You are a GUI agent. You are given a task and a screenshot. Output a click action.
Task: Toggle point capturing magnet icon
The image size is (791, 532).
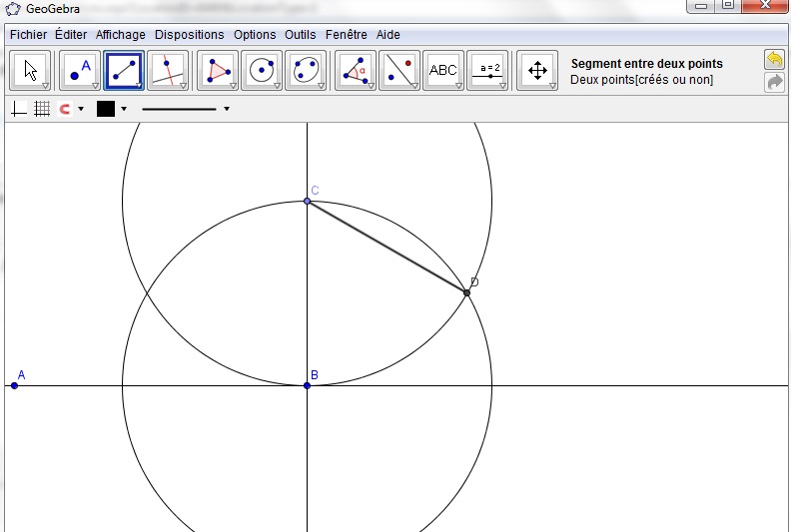65,109
